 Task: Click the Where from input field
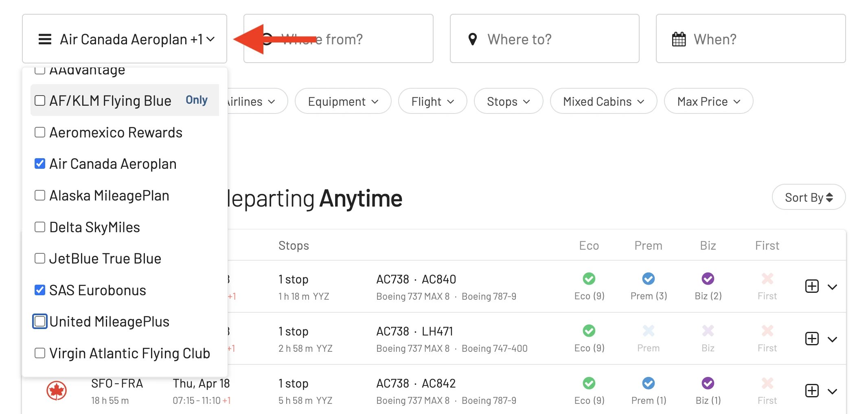(338, 39)
